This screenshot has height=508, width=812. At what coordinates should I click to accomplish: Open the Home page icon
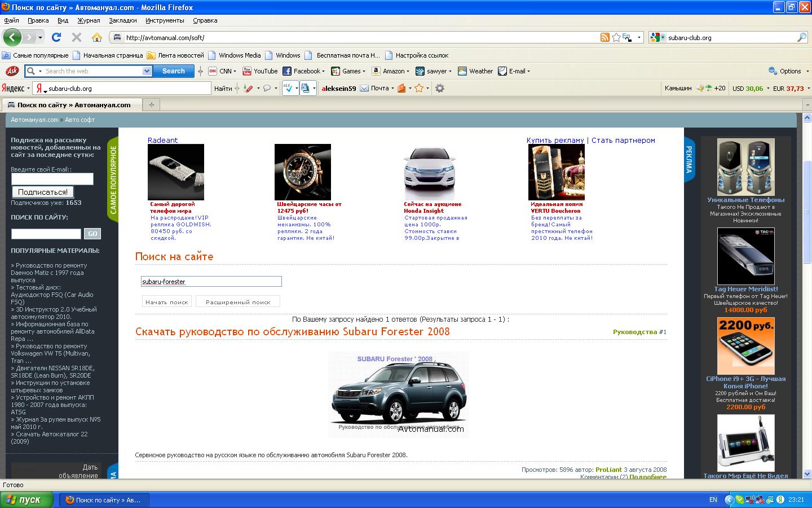click(97, 37)
